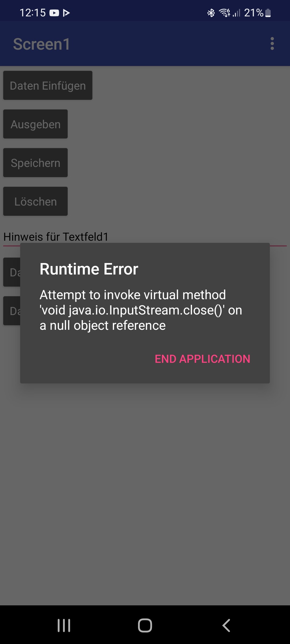290x644 pixels.
Task: Tap the Wi-Fi status icon
Action: [x=224, y=13]
